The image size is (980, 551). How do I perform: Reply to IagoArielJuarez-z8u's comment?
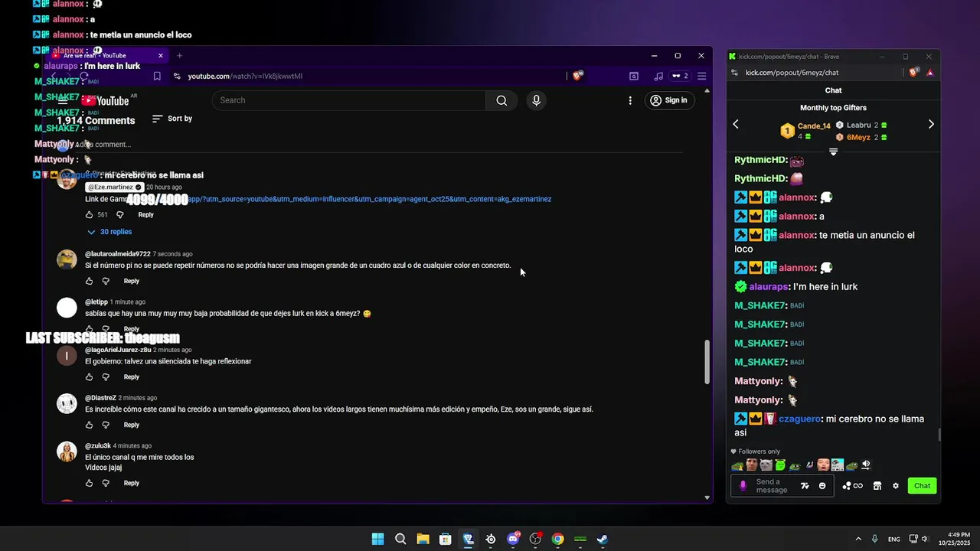(x=132, y=377)
